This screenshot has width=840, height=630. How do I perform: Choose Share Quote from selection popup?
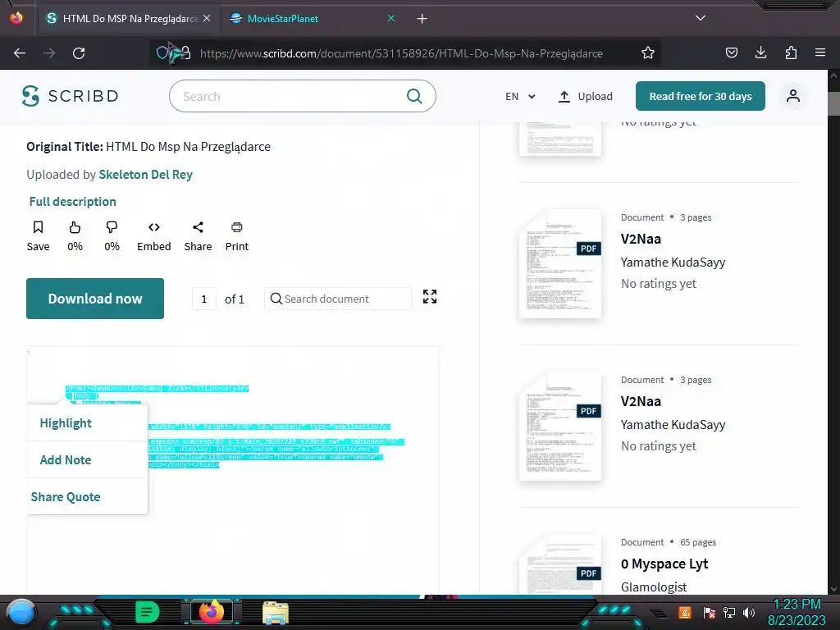pos(66,496)
